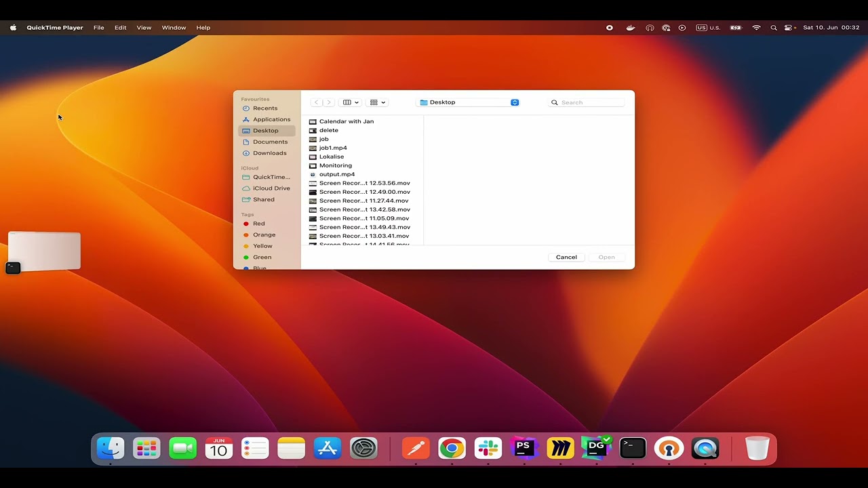
Task: Select the 'Monitoring' file
Action: pyautogui.click(x=363, y=165)
